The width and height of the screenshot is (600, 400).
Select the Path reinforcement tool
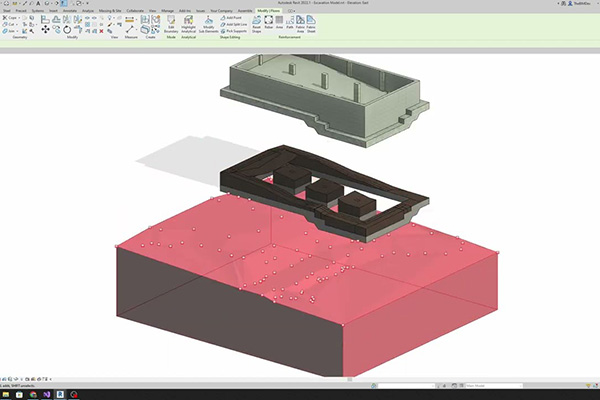(290, 23)
